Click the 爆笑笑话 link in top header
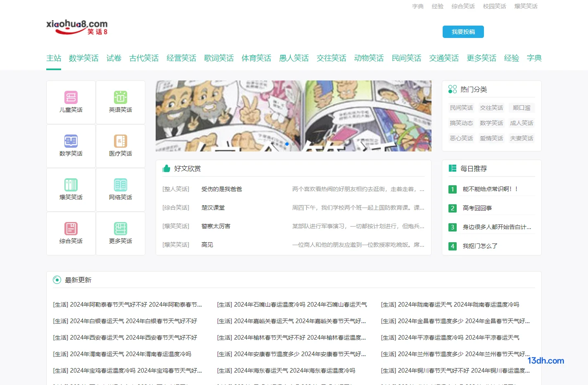Viewport: 588px width, 385px height. tap(526, 6)
